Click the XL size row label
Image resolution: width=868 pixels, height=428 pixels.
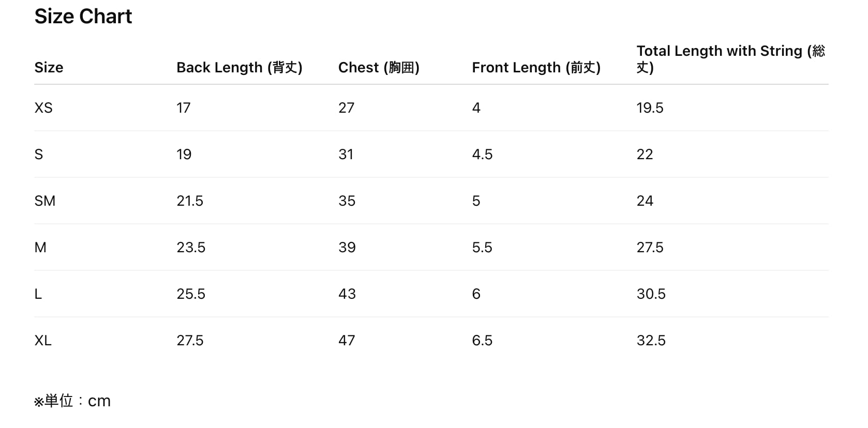click(x=43, y=341)
